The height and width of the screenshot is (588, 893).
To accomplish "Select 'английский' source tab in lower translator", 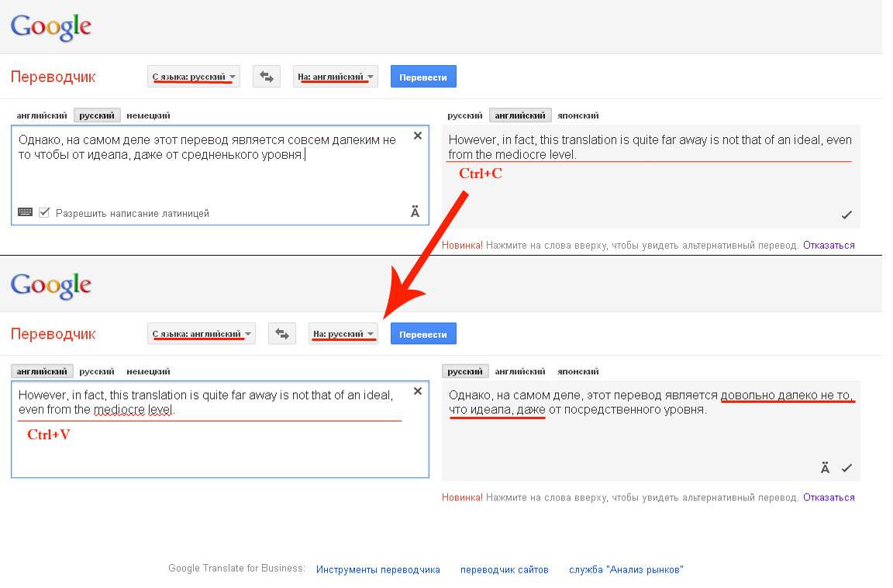I will 42,371.
